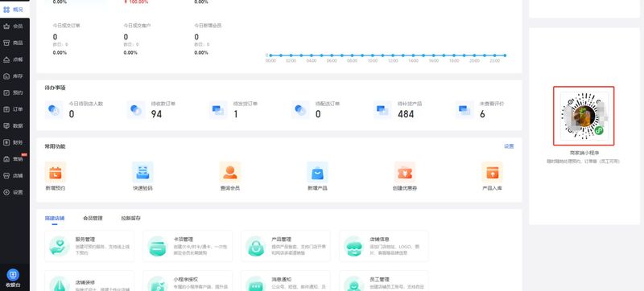Open 会员 crown item in sidebar
The height and width of the screenshot is (291, 644).
(14, 27)
